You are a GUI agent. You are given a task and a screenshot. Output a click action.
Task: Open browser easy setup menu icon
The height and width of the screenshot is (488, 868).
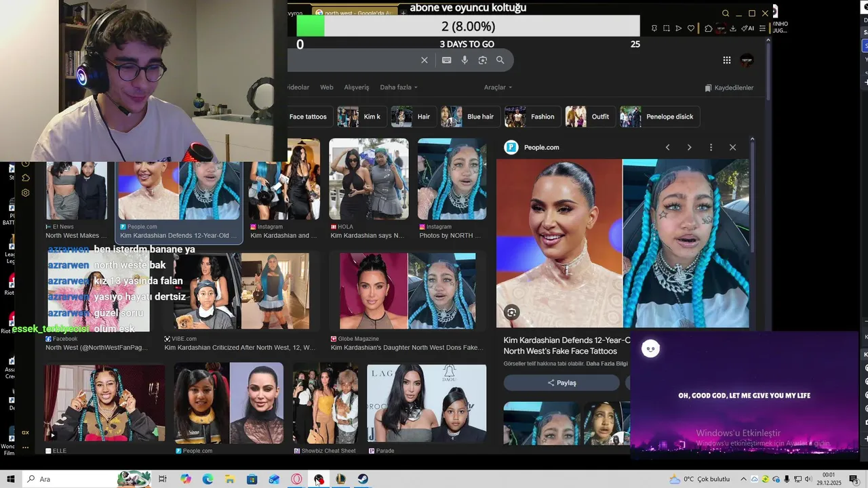pyautogui.click(x=762, y=28)
